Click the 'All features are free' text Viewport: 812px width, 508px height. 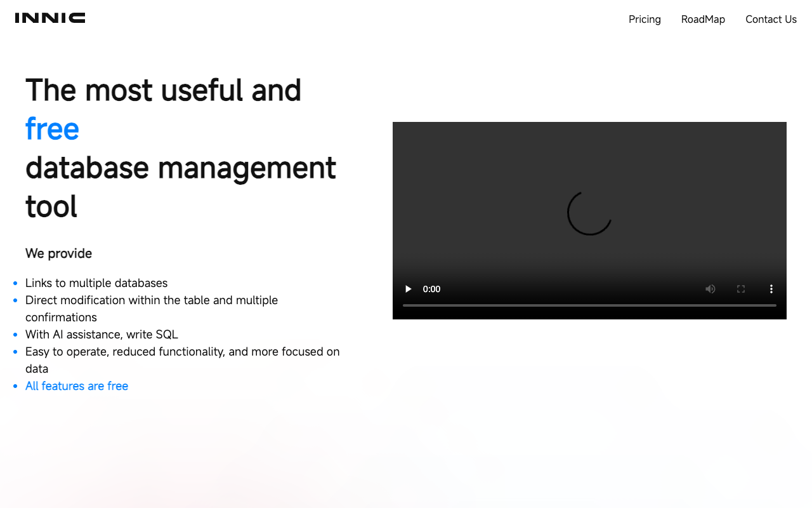(77, 386)
